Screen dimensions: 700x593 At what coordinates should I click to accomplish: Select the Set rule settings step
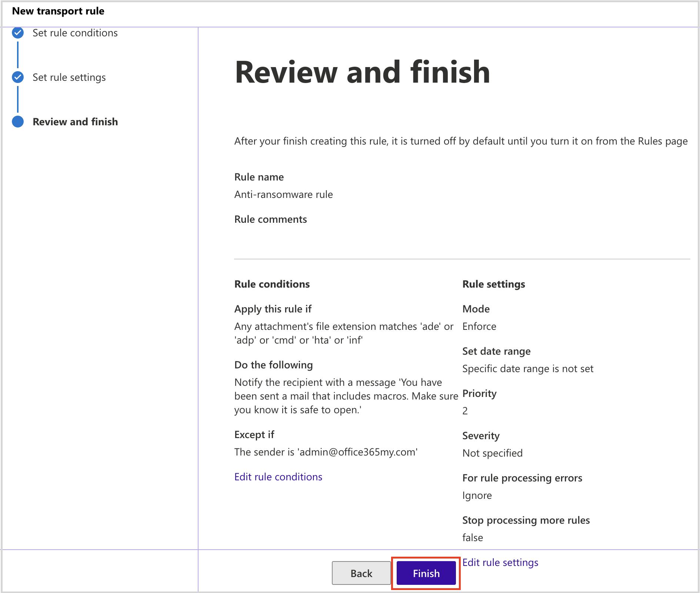pos(69,77)
